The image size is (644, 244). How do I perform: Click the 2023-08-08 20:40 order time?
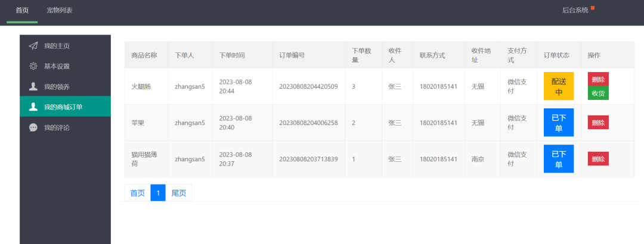[x=236, y=123]
